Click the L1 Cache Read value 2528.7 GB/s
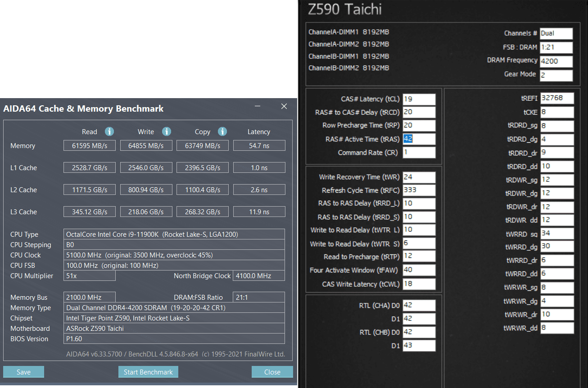Viewport: 588px width, 388px height. 90,167
